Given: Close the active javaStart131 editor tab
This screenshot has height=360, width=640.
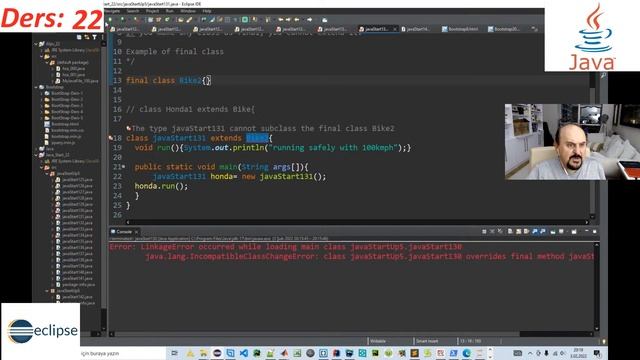Looking at the screenshot, I should point(395,29).
